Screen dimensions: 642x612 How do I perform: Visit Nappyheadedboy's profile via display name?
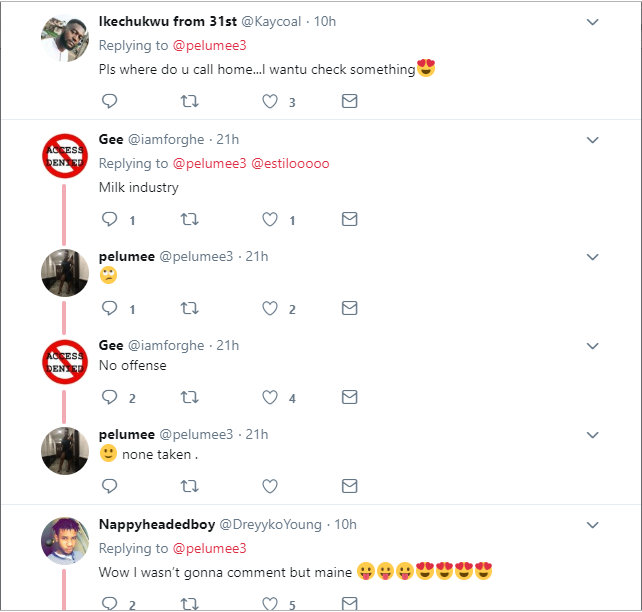[155, 524]
